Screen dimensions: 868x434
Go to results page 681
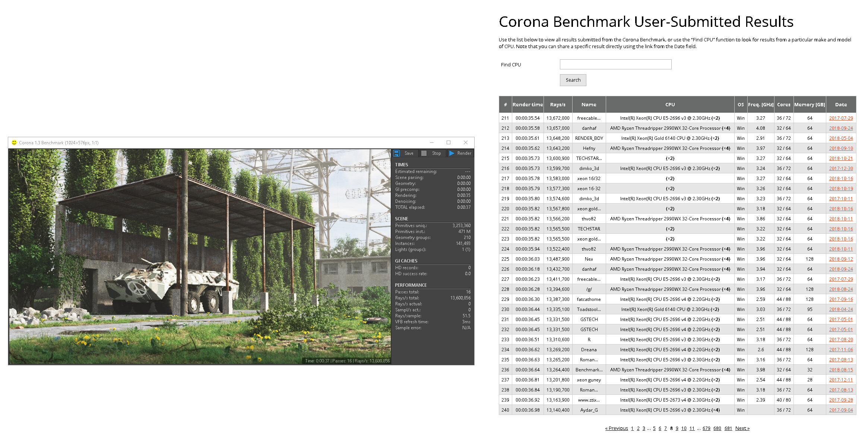[x=728, y=428]
